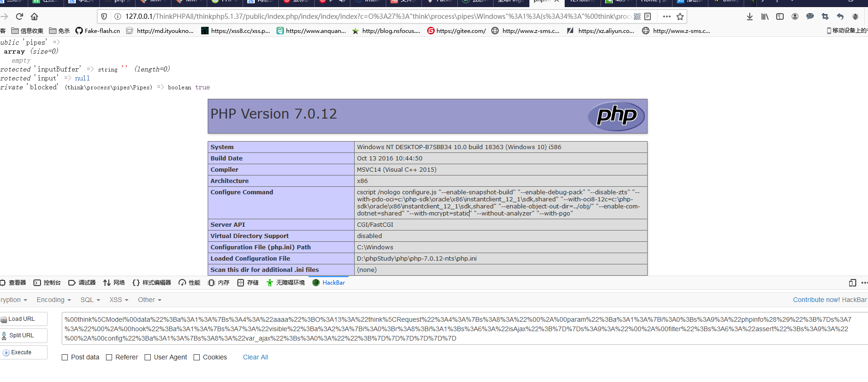
Task: Switch to the 调试器 debugger tab
Action: (x=82, y=283)
